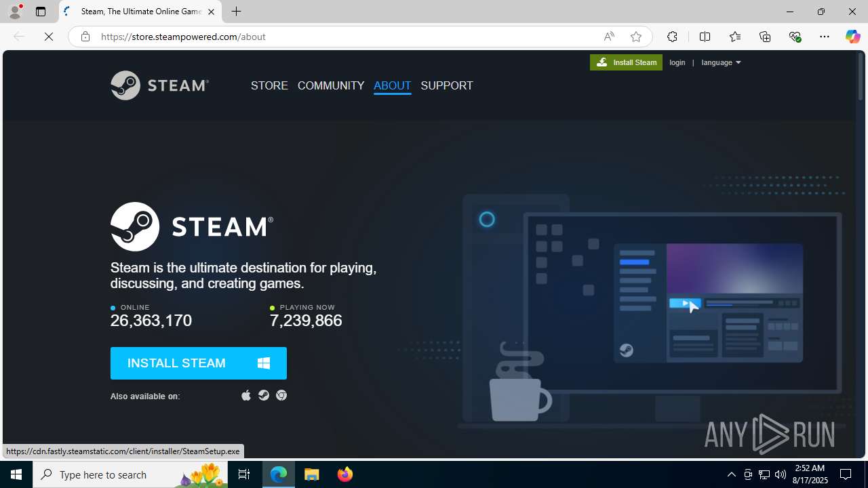Launch Firefox from taskbar
This screenshot has width=868, height=488.
[x=345, y=474]
